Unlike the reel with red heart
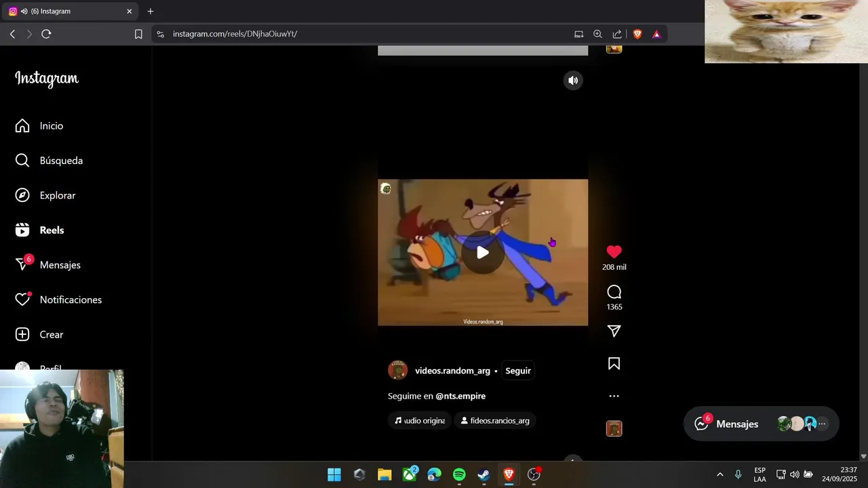The height and width of the screenshot is (488, 868). pos(614,251)
